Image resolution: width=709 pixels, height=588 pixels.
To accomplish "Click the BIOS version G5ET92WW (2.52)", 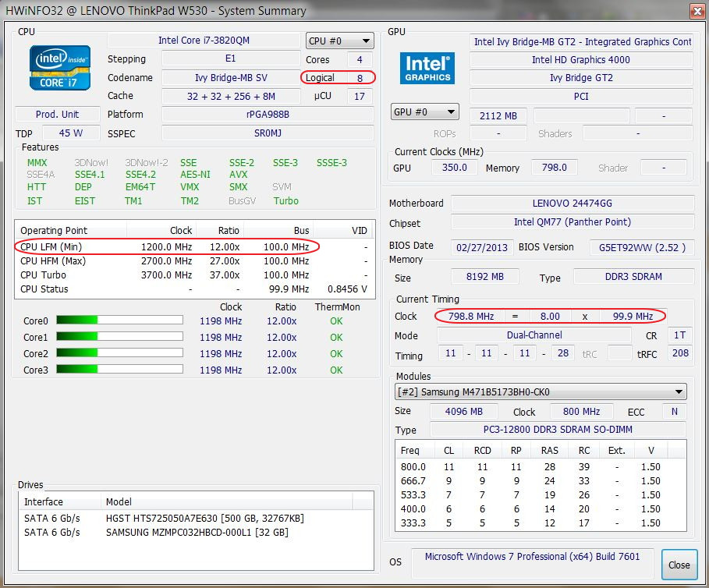I will 642,248.
